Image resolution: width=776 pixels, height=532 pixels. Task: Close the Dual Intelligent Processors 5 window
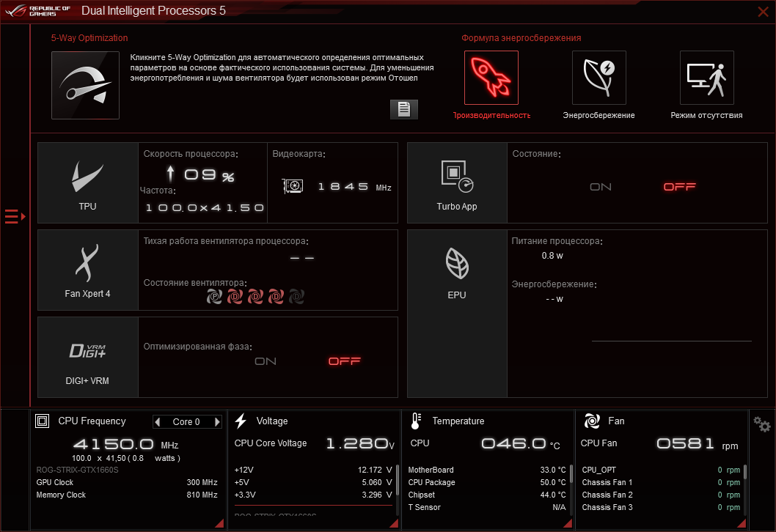pyautogui.click(x=763, y=12)
